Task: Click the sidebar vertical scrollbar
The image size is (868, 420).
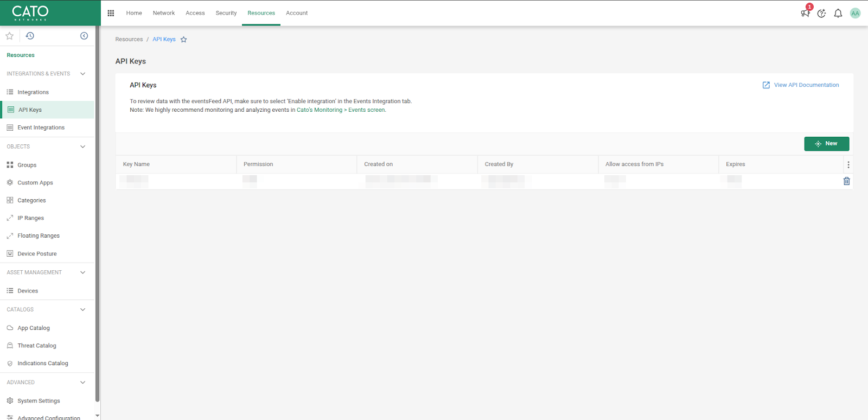Action: click(x=97, y=217)
